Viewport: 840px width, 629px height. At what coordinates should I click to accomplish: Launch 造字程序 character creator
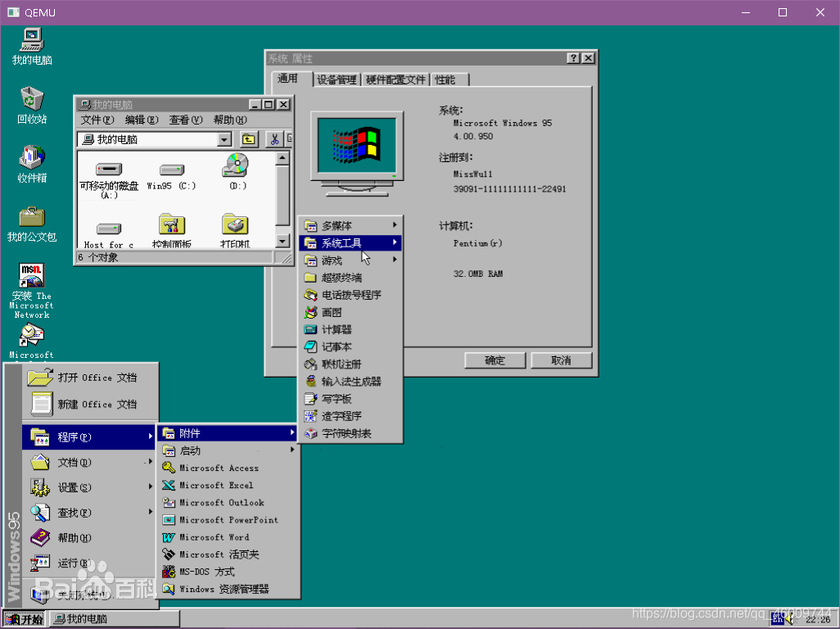(351, 416)
